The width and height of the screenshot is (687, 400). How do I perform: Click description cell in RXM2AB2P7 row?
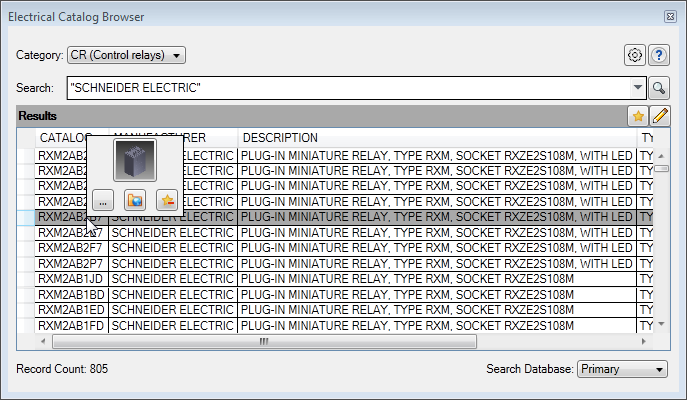pyautogui.click(x=437, y=264)
